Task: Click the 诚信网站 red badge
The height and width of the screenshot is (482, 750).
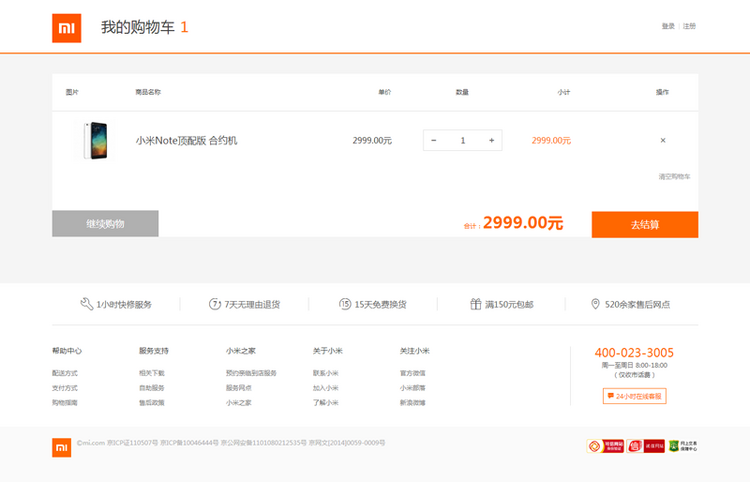Action: coord(646,446)
